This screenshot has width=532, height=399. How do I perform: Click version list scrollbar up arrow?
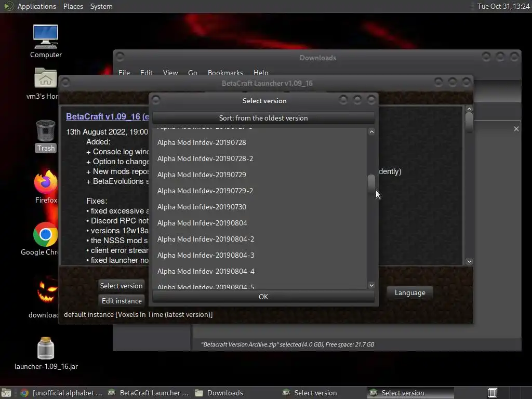[x=371, y=131]
